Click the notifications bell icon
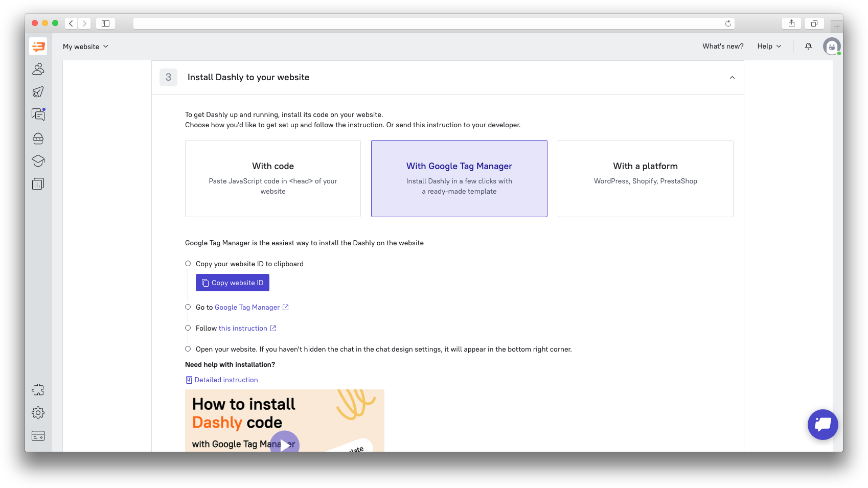 [x=808, y=47]
